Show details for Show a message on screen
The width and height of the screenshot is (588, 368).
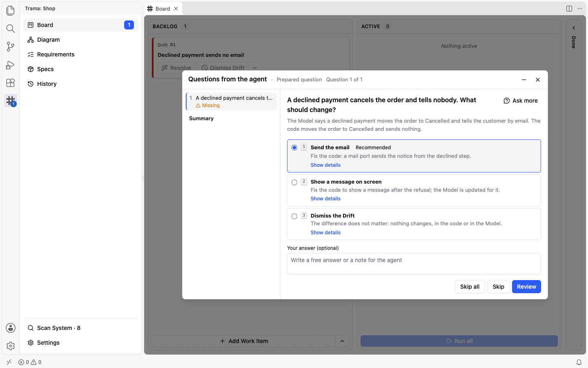[x=325, y=199]
